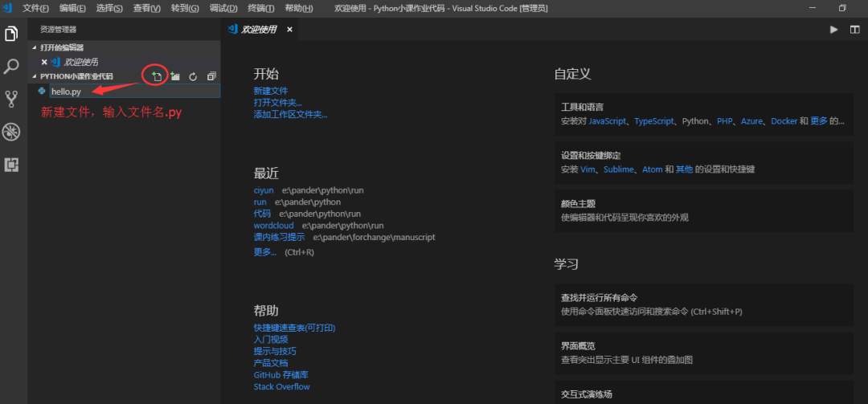Open the 编辑(E) menu
The width and height of the screenshot is (868, 404).
(72, 8)
